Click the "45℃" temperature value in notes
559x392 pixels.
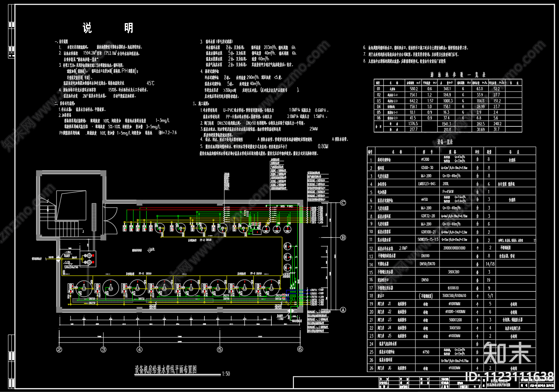click(x=151, y=83)
